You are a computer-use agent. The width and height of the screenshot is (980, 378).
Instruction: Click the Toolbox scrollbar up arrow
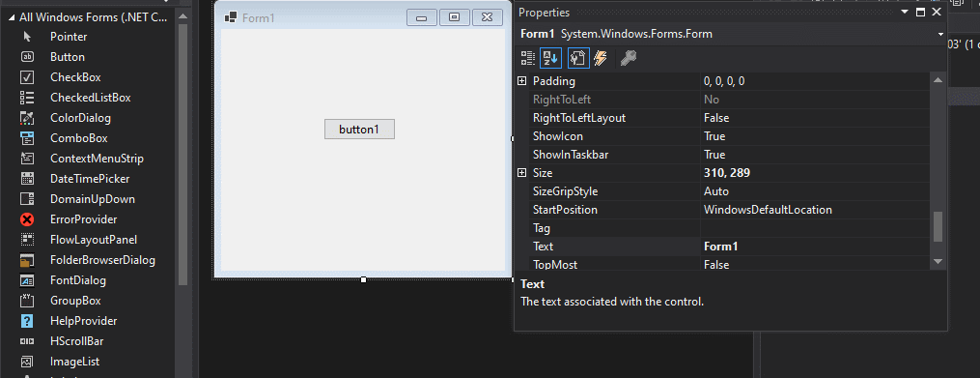click(182, 15)
